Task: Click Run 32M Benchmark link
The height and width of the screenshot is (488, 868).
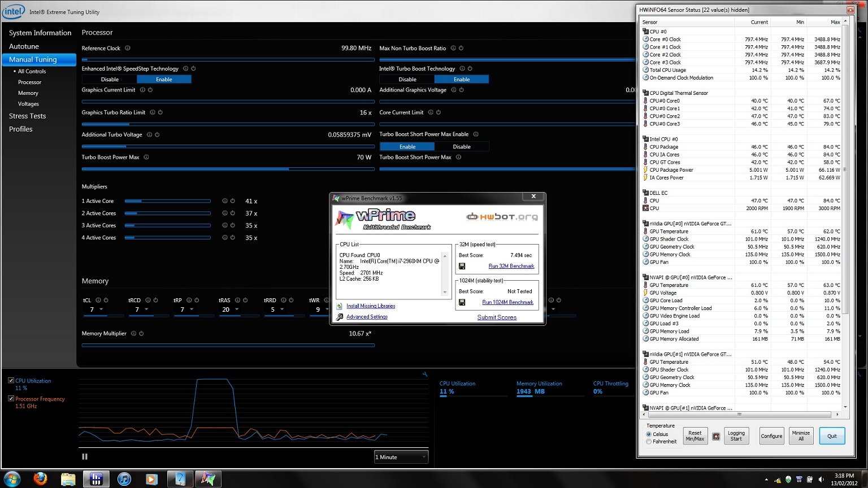Action: click(511, 266)
